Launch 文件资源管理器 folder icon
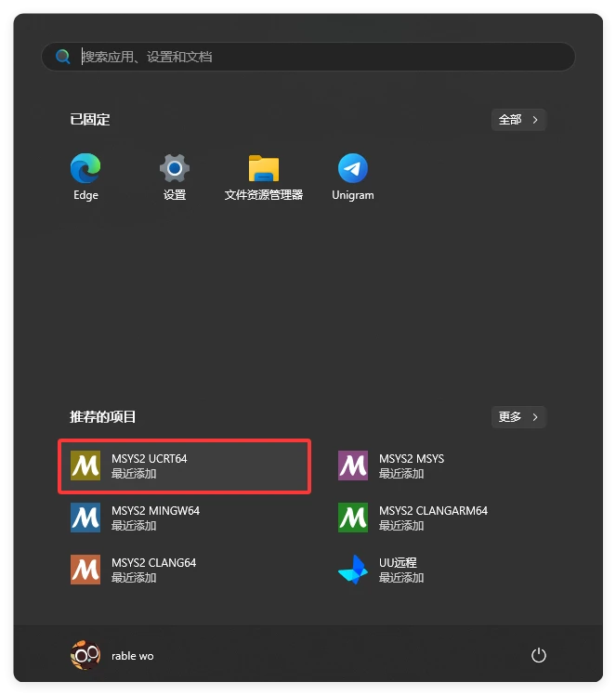The width and height of the screenshot is (616, 695). [x=264, y=168]
